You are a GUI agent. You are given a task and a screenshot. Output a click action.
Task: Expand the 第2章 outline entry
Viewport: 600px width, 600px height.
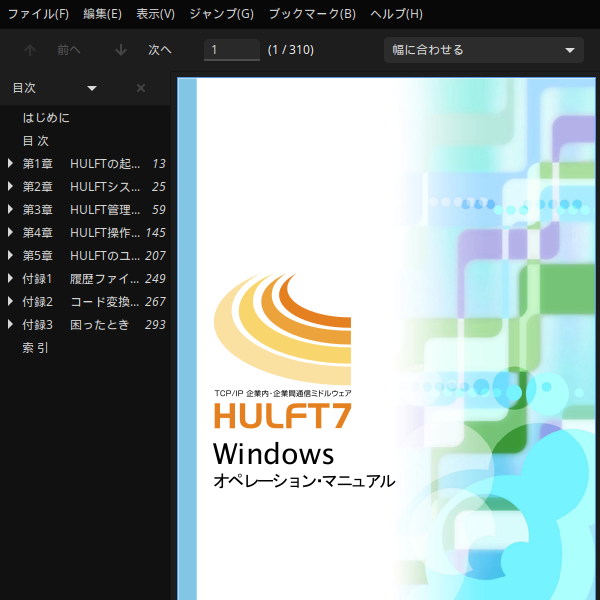(11, 187)
